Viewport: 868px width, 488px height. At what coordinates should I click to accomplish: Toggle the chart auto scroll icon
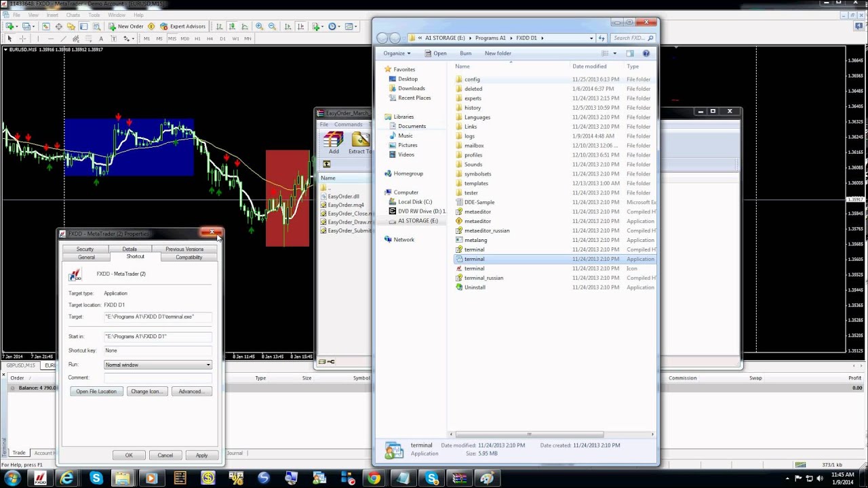[x=288, y=26]
